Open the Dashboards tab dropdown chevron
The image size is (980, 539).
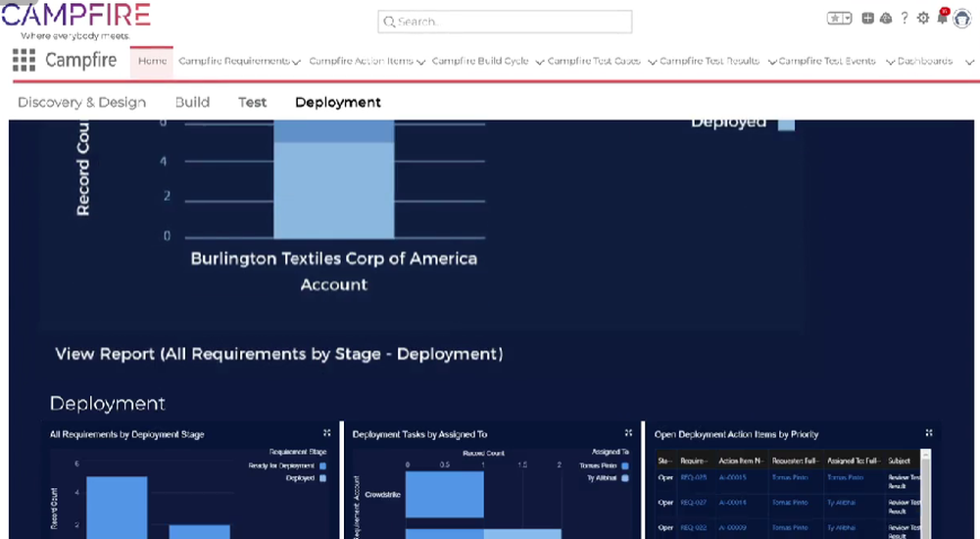click(x=969, y=62)
